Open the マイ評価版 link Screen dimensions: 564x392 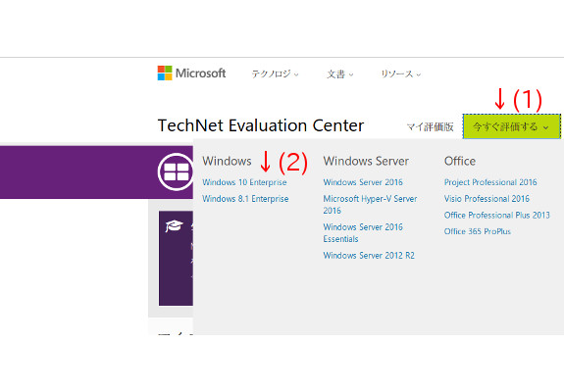430,126
